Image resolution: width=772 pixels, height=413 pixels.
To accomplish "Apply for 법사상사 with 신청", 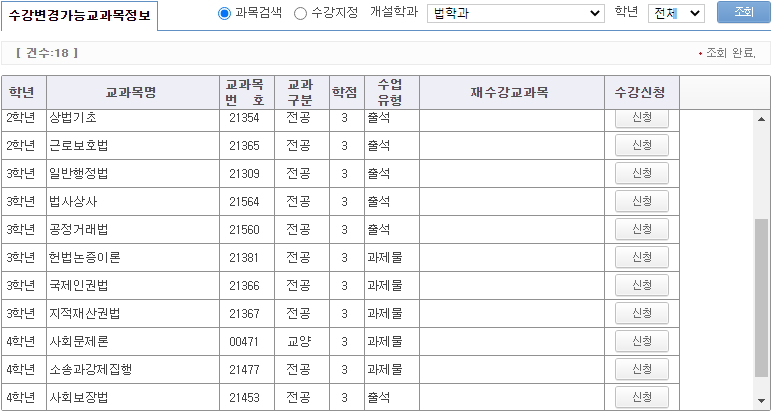I will 642,201.
